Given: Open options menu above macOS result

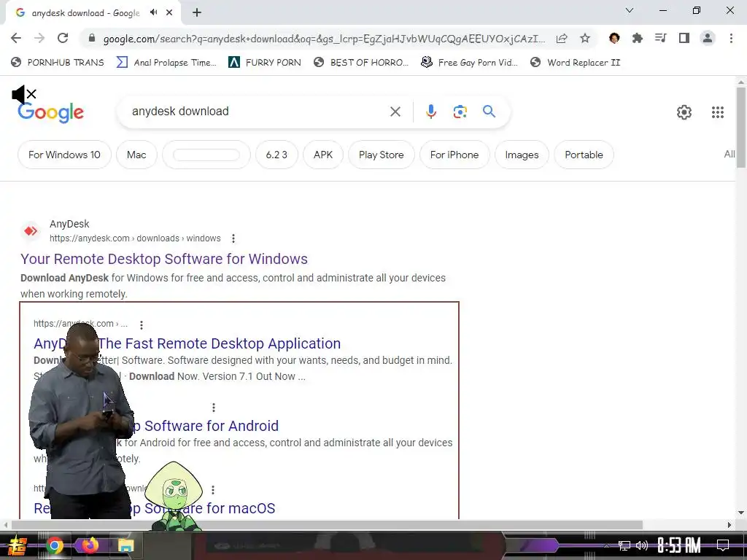Looking at the screenshot, I should 212,489.
